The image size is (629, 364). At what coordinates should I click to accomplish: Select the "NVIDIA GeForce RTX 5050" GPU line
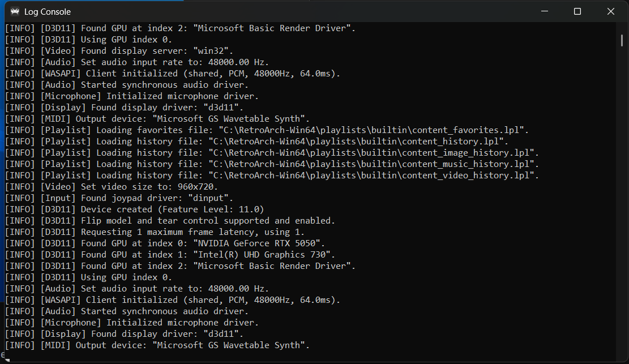pos(165,243)
